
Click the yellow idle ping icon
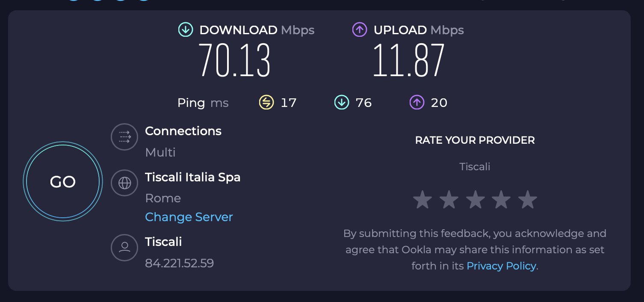pos(266,103)
